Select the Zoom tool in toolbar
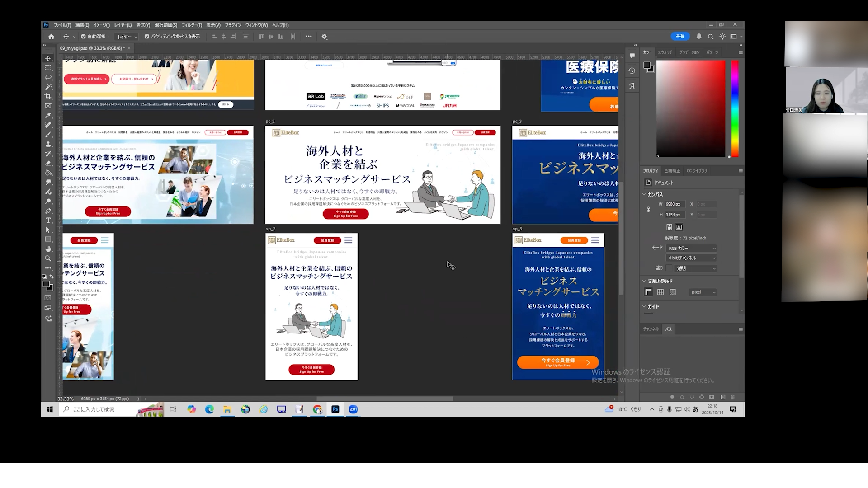Screen dimensions: 868x488 pos(48,258)
